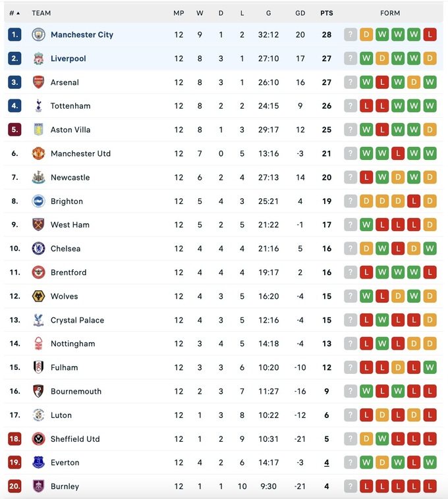This screenshot has width=448, height=499.
Task: Click the Arsenal club crest
Action: click(38, 82)
